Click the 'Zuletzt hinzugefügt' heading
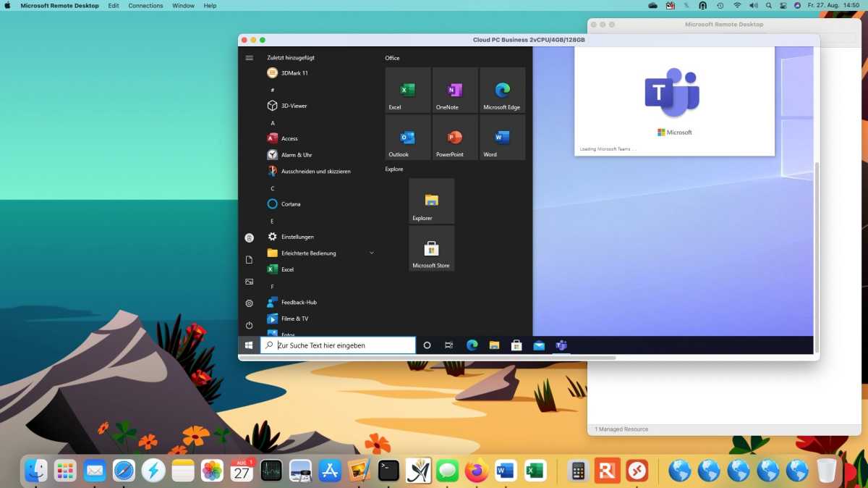The image size is (868, 488). (291, 57)
